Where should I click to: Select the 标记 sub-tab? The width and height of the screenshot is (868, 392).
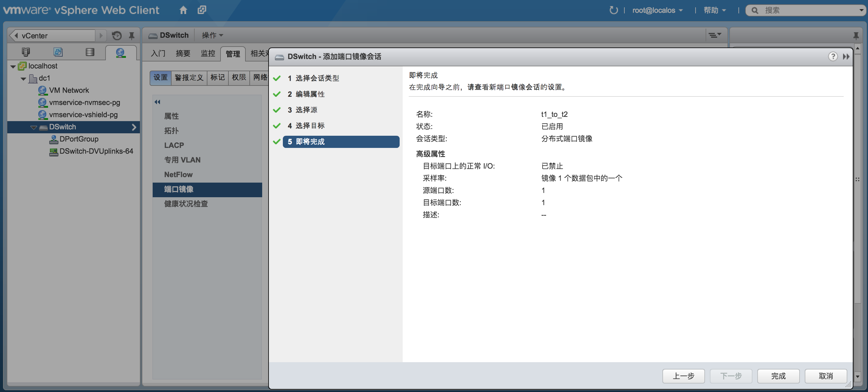(218, 78)
